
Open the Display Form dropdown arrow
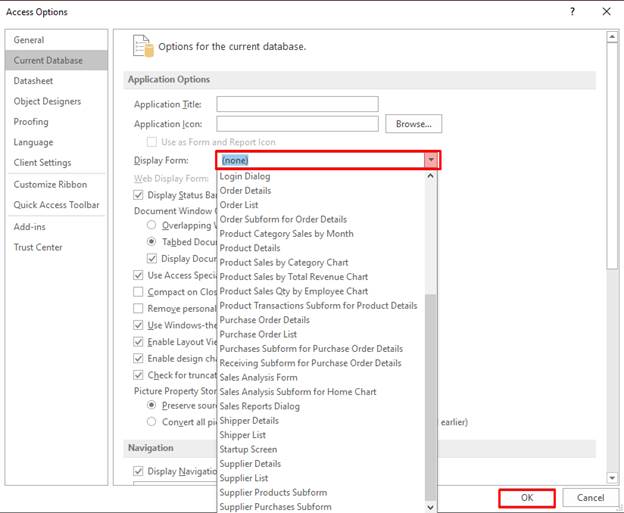[431, 160]
